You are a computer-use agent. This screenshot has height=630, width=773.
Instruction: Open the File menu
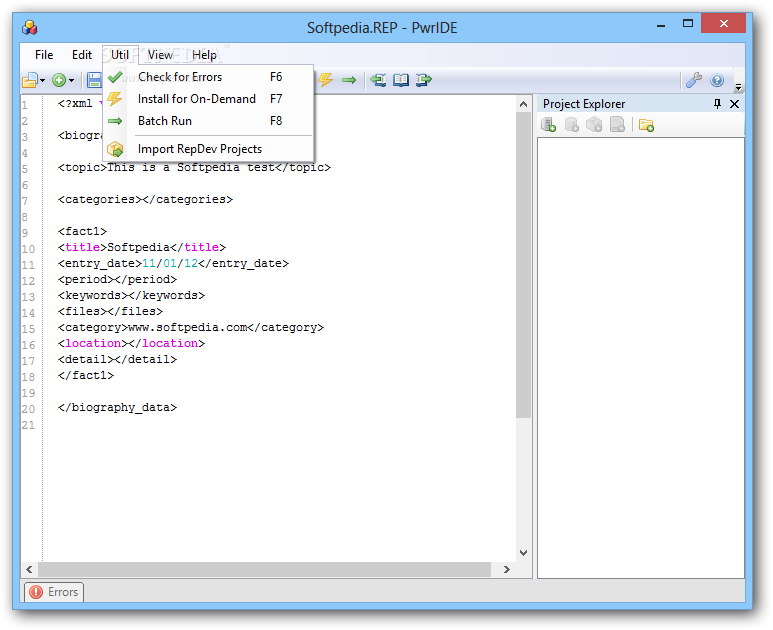44,55
